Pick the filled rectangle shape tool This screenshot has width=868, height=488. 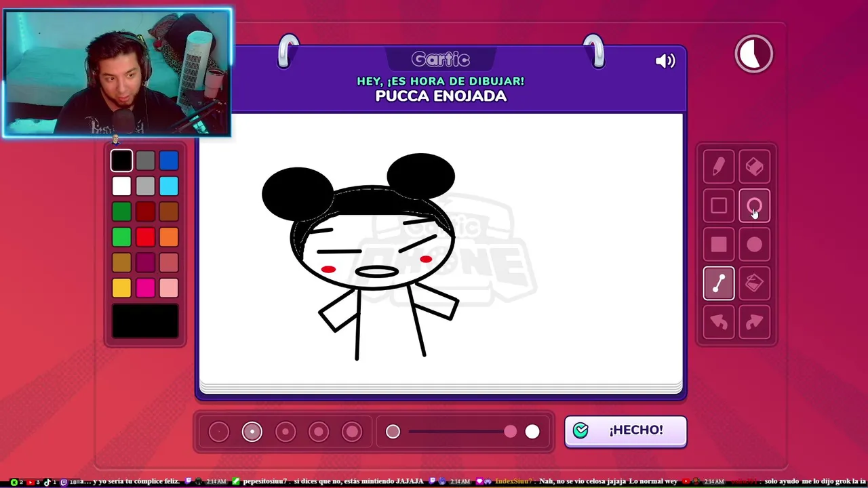point(719,245)
